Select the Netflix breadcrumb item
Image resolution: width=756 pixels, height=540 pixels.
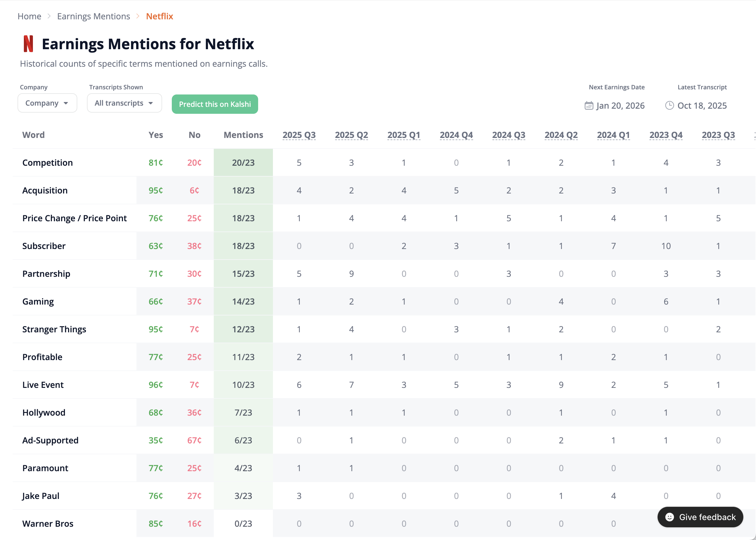click(159, 16)
